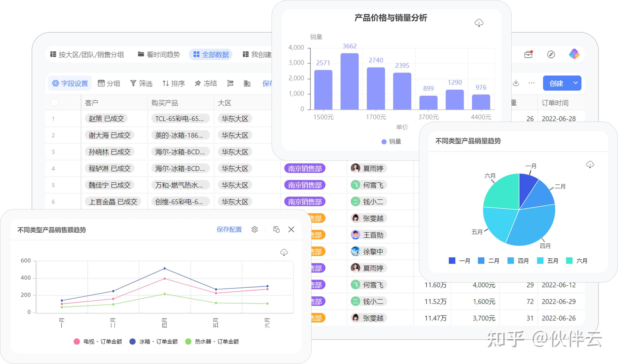Image resolution: width=618 pixels, height=364 pixels.
Task: Open 字段设置 field settings button
Action: [x=70, y=83]
